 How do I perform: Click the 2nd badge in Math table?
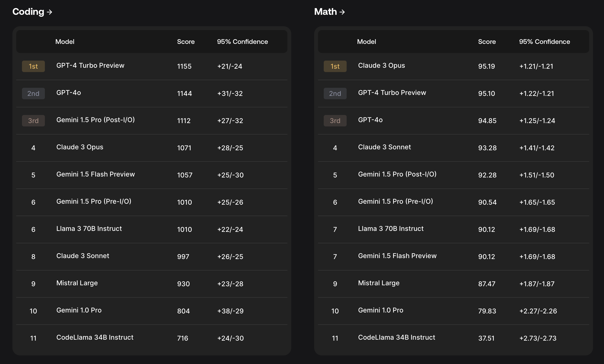(x=335, y=94)
